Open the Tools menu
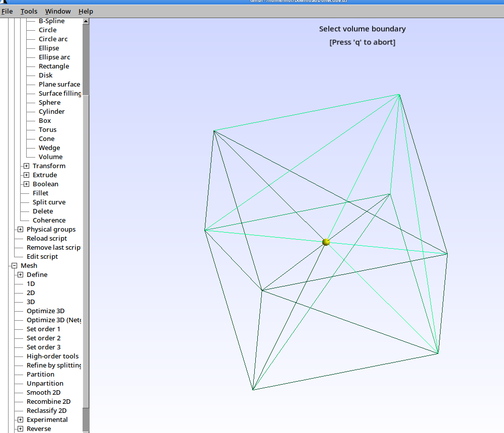504x433 pixels. 29,11
